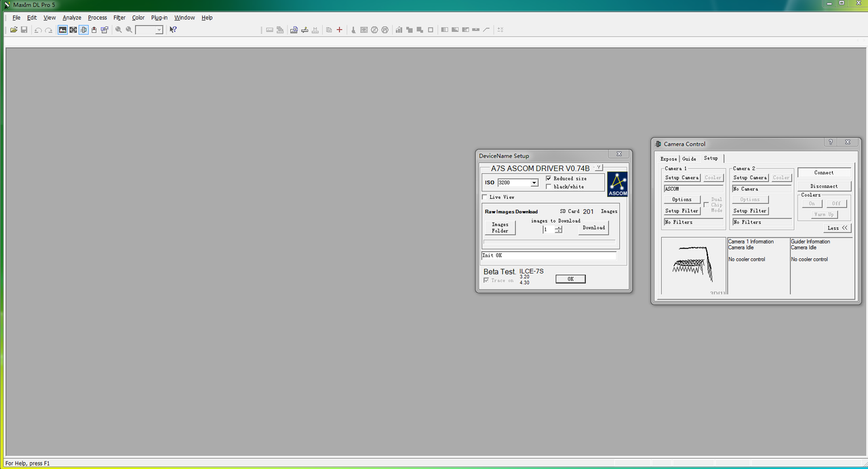
Task: Click the context help arrow-question icon
Action: (173, 30)
